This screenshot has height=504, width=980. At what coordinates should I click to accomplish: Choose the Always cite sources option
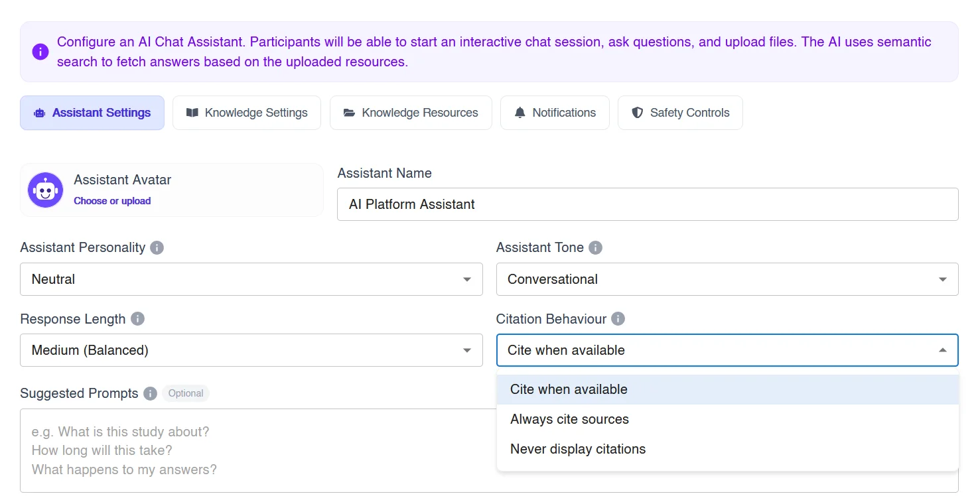coord(727,419)
